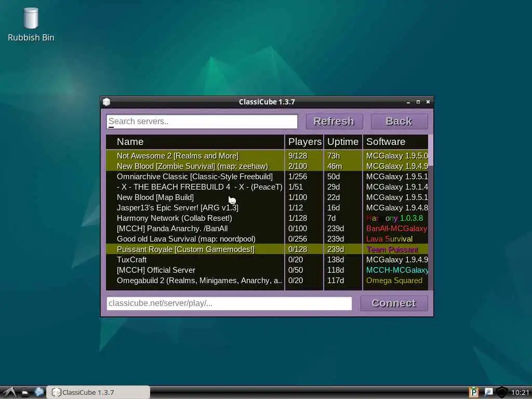Click the network tray icon
The image size is (532, 399).
[488, 392]
